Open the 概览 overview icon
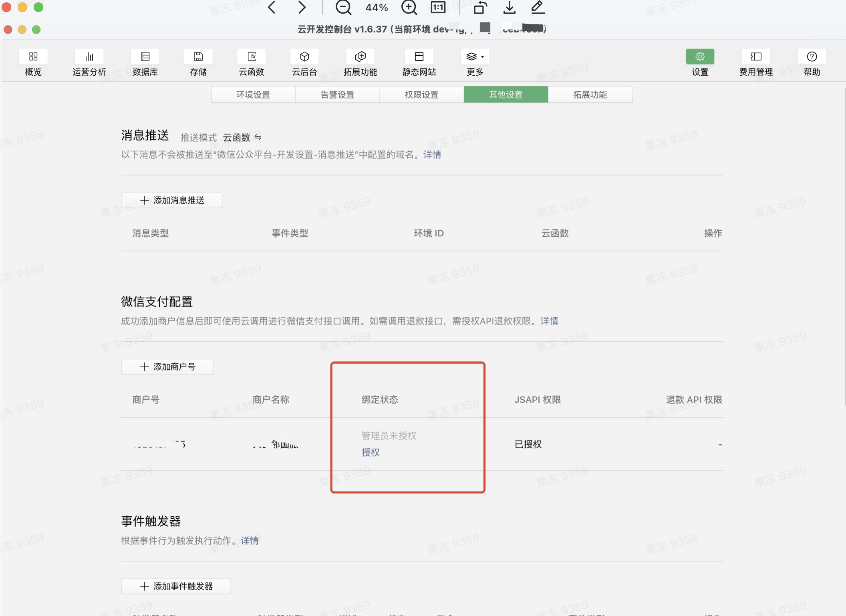Screen dimensions: 846x616 coord(33,57)
